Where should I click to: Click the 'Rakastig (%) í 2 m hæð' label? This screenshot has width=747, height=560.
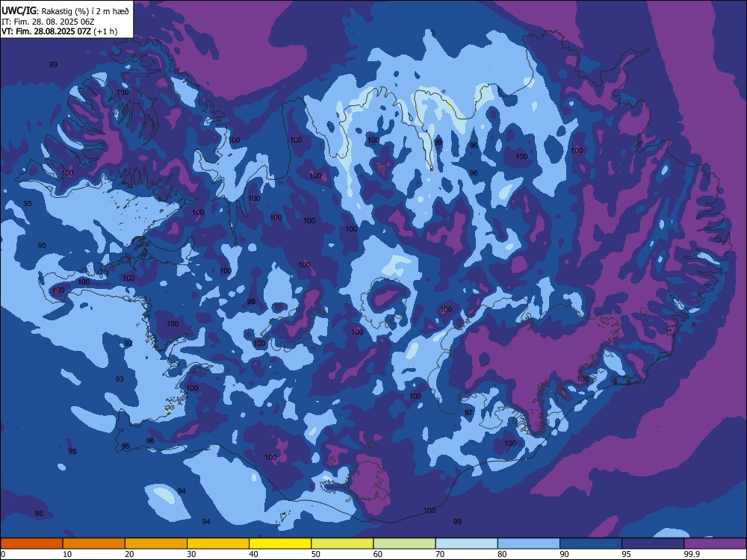pyautogui.click(x=86, y=10)
